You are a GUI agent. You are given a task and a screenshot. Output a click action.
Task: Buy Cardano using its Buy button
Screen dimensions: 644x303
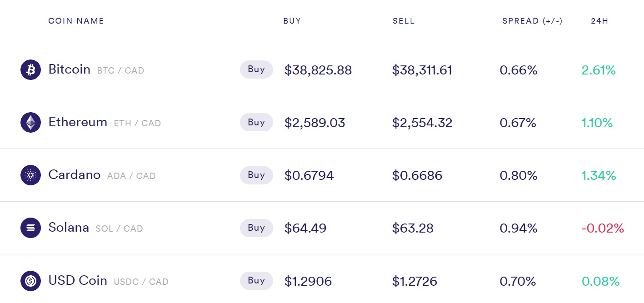[x=256, y=175]
